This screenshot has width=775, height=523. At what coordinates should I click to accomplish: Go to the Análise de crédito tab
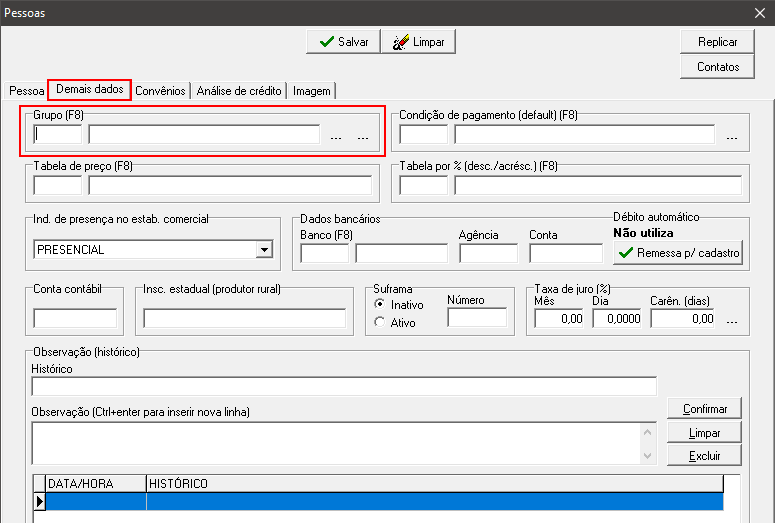[x=239, y=91]
